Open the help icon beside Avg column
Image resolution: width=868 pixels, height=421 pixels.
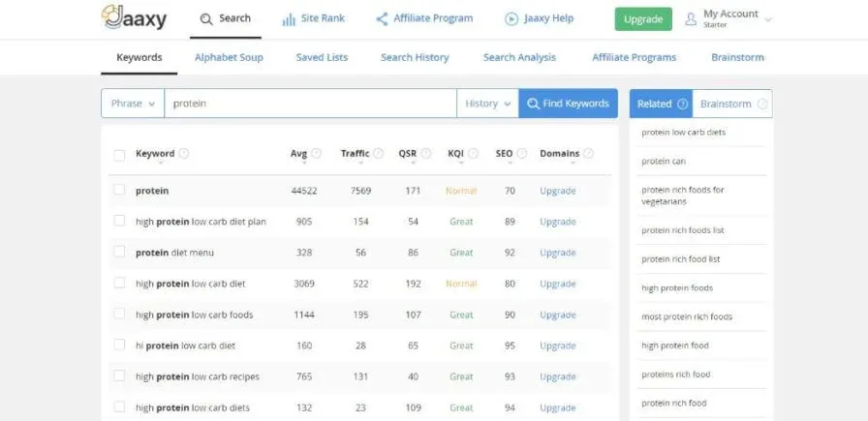316,153
